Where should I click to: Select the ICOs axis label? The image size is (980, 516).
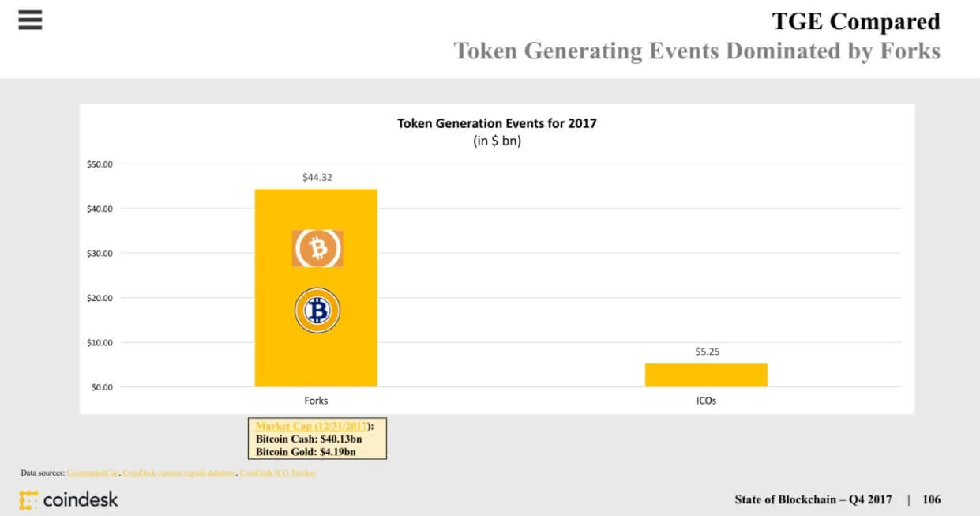coord(706,401)
